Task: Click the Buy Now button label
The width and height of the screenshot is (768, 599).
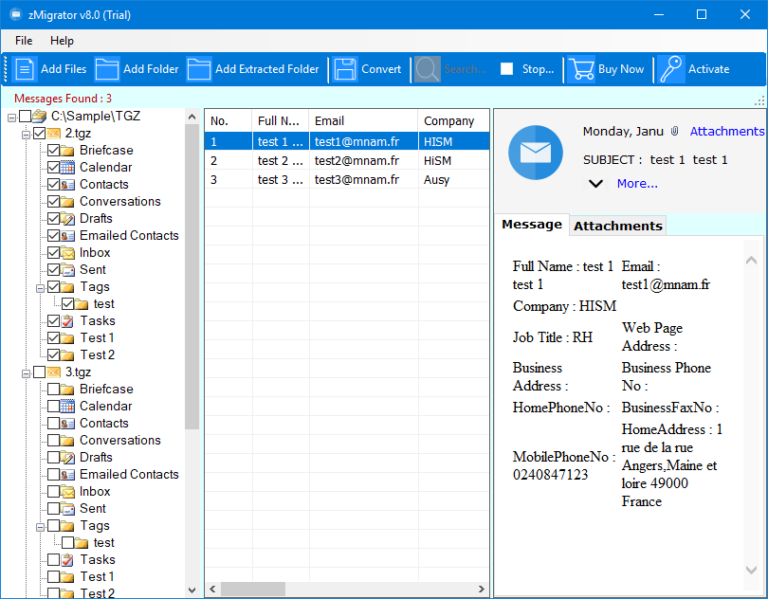Action: (621, 69)
